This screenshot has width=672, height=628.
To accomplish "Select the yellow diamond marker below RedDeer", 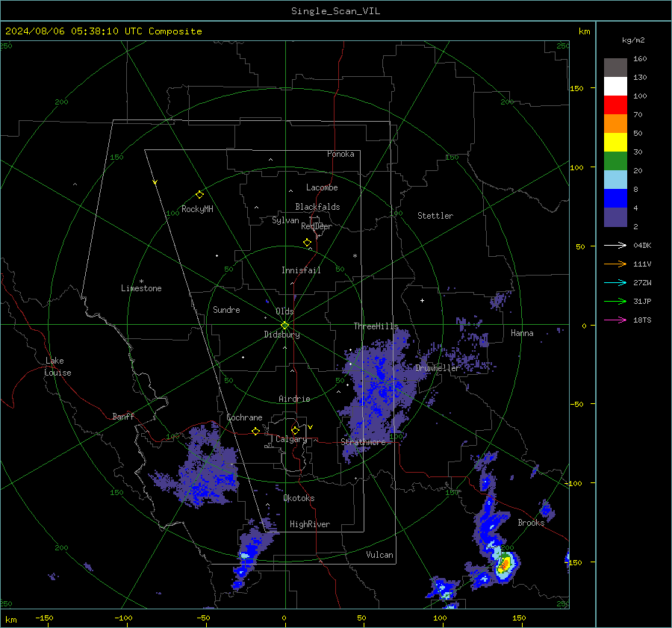I will coord(308,243).
